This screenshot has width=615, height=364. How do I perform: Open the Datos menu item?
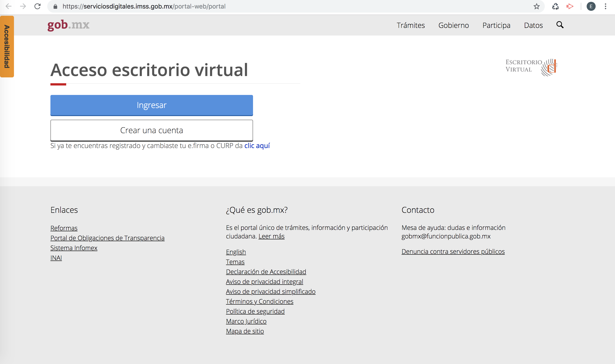(x=533, y=25)
